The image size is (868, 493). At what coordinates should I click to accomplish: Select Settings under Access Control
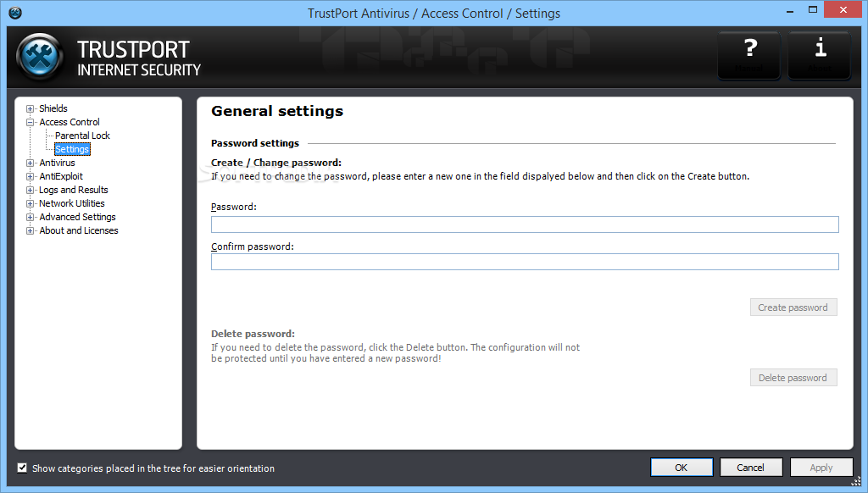tap(72, 149)
